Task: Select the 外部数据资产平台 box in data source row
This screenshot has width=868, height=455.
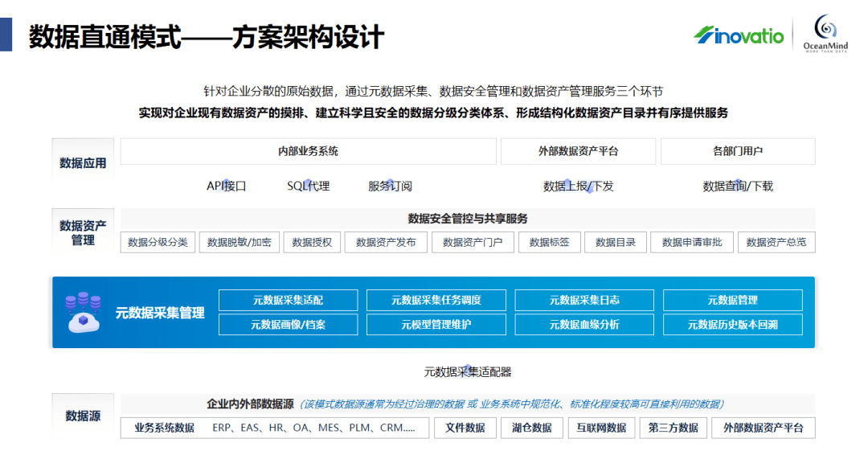Action: pyautogui.click(x=764, y=428)
